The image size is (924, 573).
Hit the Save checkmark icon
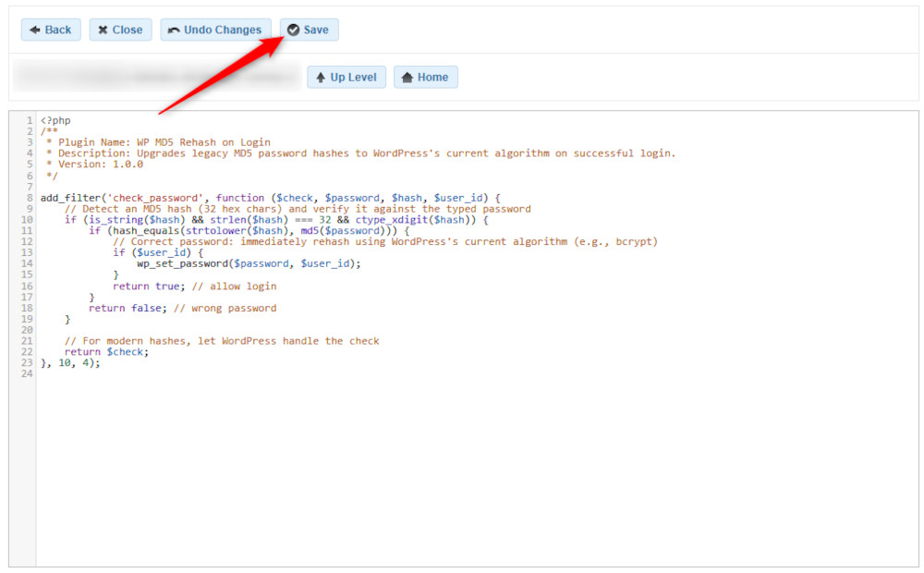coord(293,30)
